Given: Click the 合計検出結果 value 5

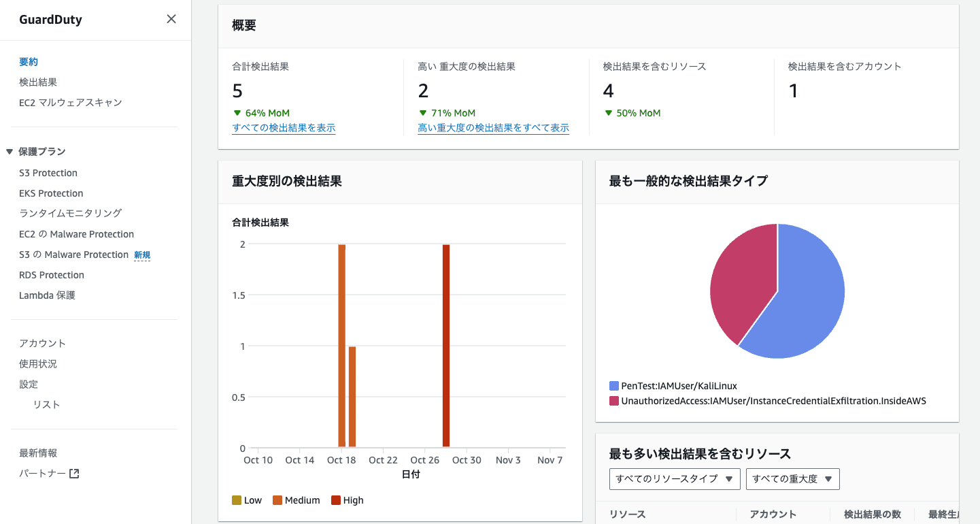Looking at the screenshot, I should pyautogui.click(x=237, y=91).
